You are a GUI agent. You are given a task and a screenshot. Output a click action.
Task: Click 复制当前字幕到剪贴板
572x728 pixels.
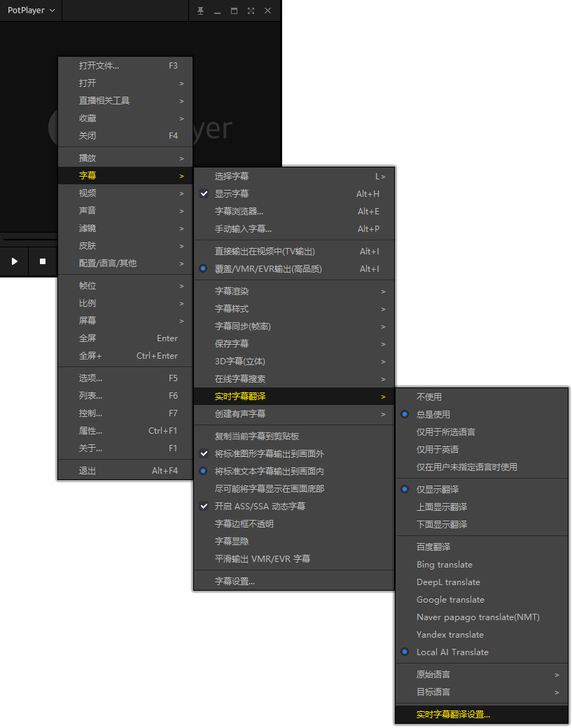[x=294, y=436]
